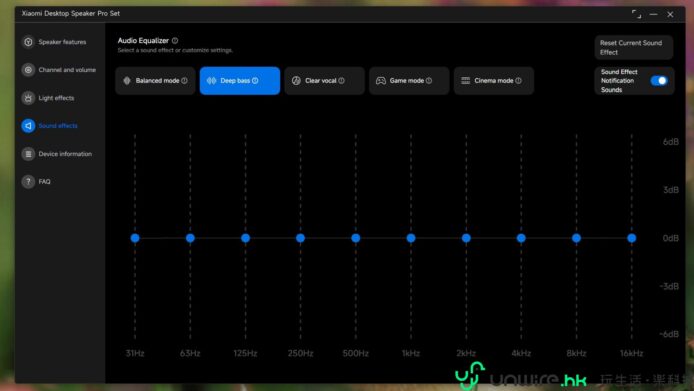
Task: Select the Clear vocal preset
Action: pyautogui.click(x=324, y=81)
